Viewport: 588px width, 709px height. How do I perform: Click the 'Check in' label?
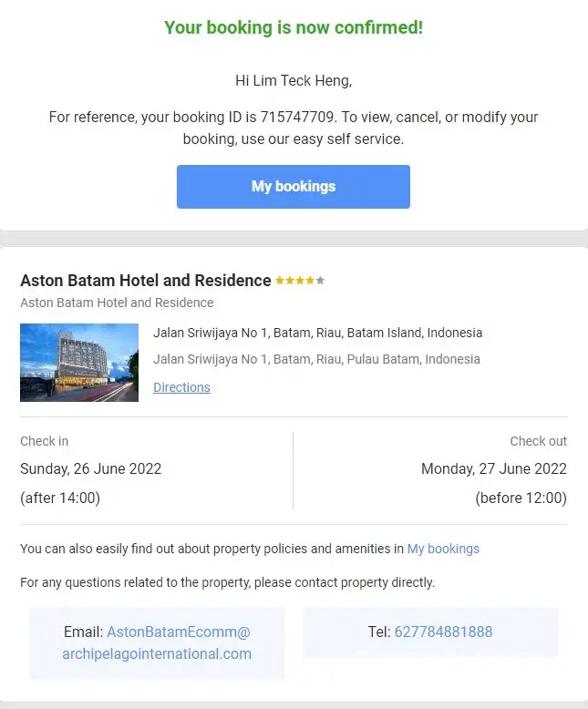[x=44, y=441]
